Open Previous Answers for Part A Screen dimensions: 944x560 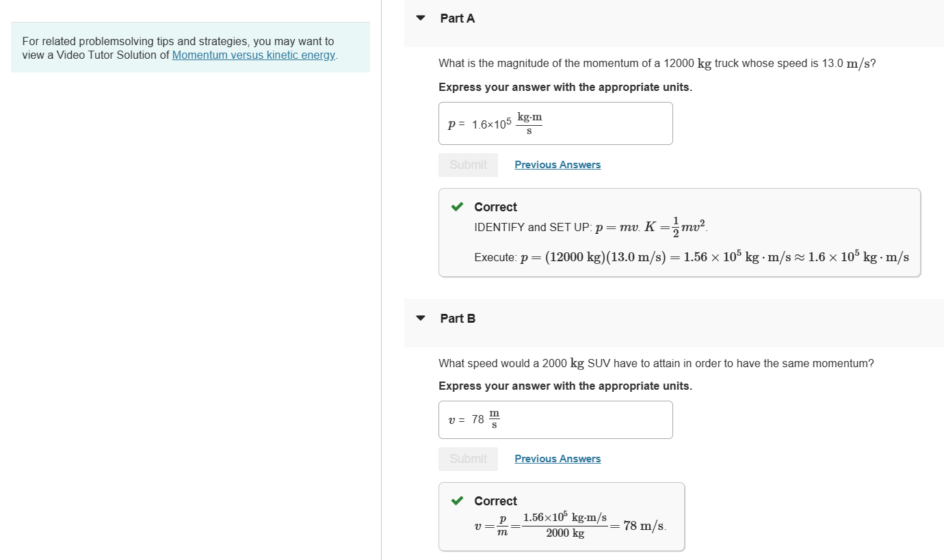[557, 165]
